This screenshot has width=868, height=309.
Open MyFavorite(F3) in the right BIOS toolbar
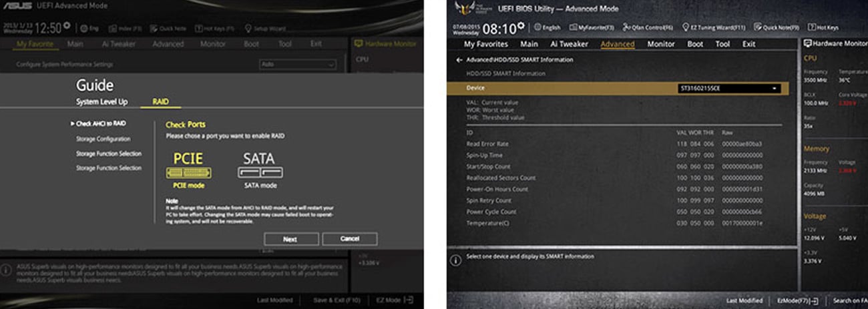point(591,27)
